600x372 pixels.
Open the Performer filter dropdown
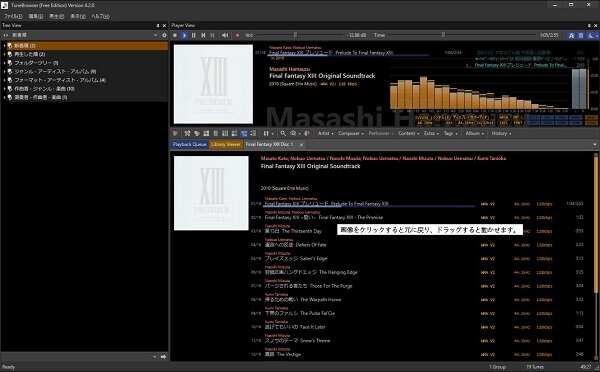[x=381, y=133]
